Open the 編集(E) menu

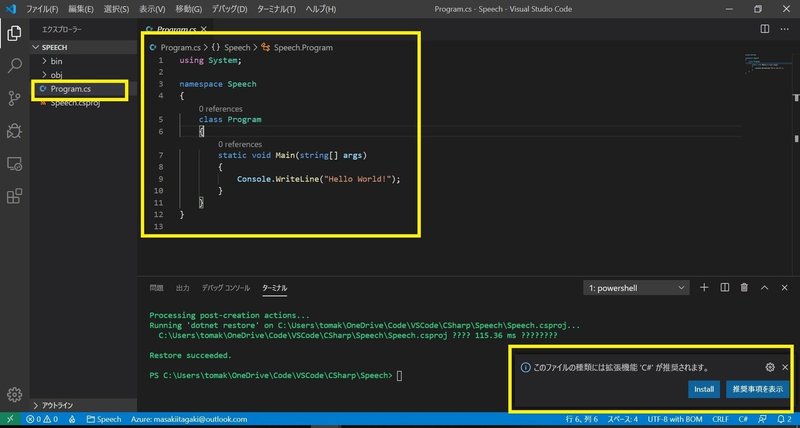click(81, 9)
